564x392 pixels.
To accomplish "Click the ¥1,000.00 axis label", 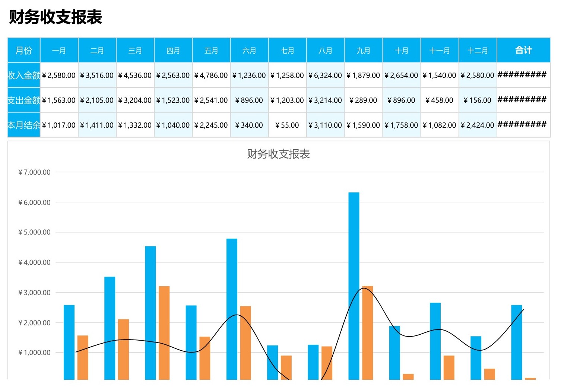I will click(34, 353).
